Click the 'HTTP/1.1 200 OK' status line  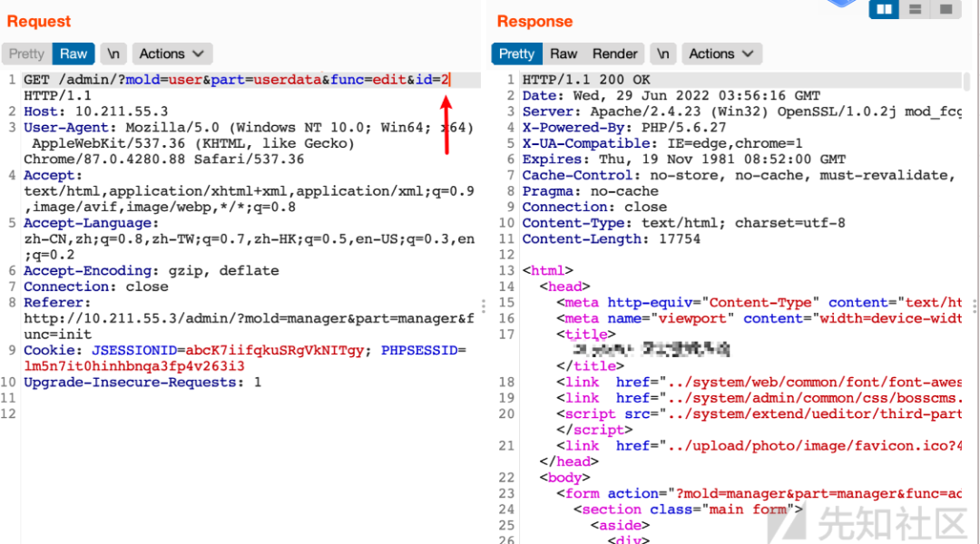pyautogui.click(x=586, y=80)
